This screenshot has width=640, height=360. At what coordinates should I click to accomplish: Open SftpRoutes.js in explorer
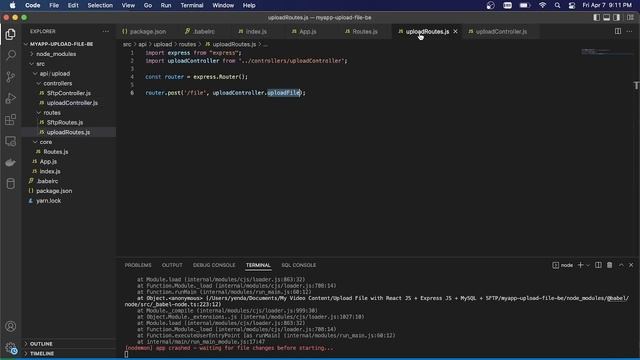[69, 122]
